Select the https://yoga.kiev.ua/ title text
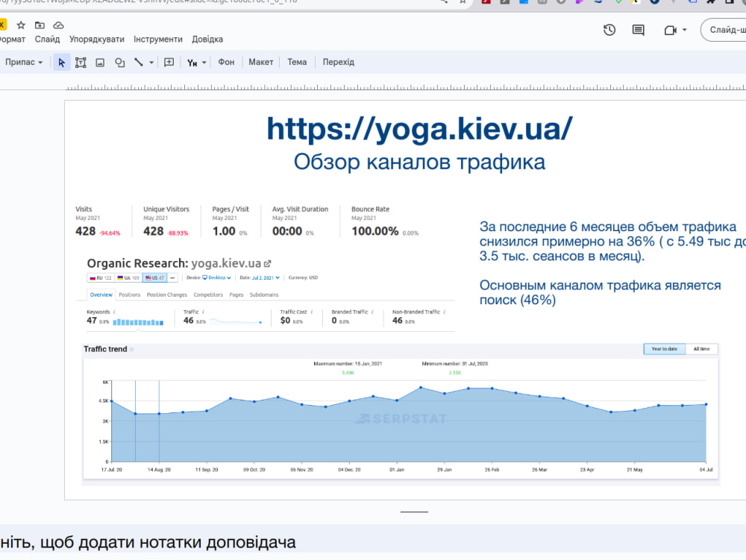746x560 pixels. (419, 129)
